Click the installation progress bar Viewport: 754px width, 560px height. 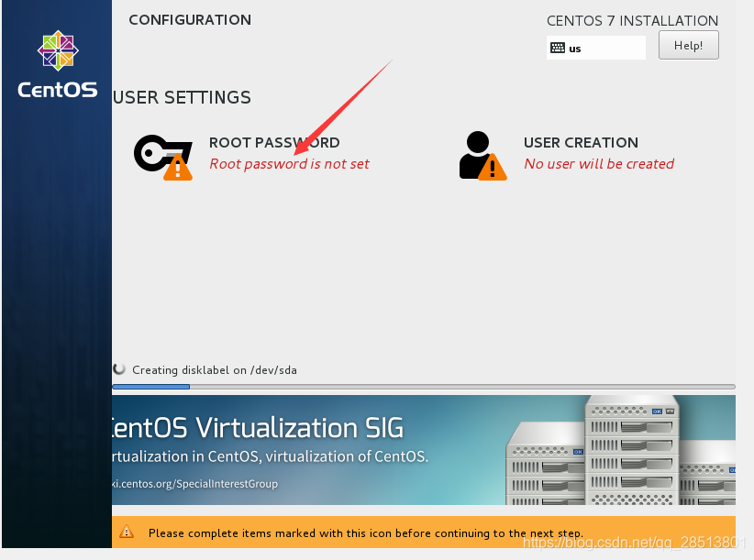click(x=424, y=387)
